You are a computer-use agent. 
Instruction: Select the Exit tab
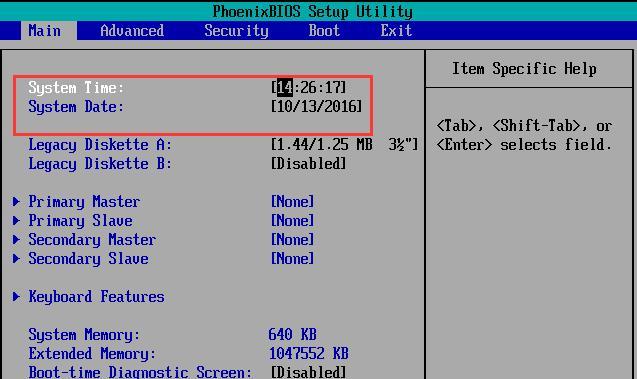[x=396, y=31]
